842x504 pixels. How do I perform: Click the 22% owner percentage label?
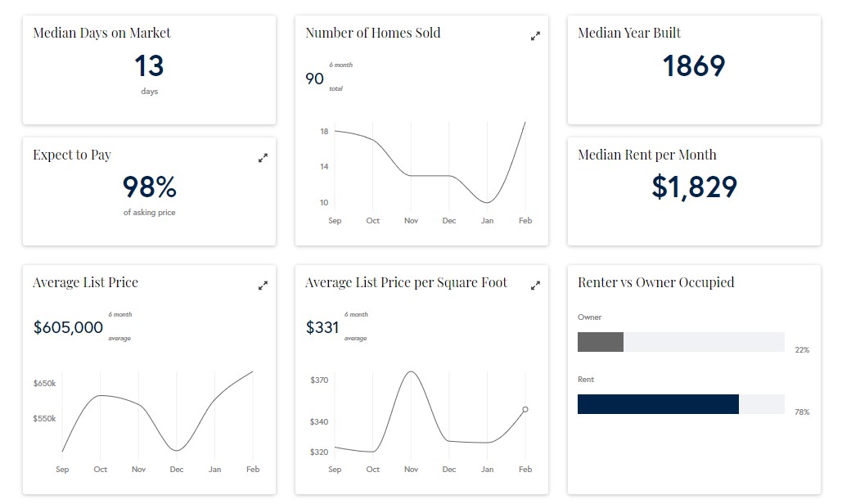(x=802, y=350)
